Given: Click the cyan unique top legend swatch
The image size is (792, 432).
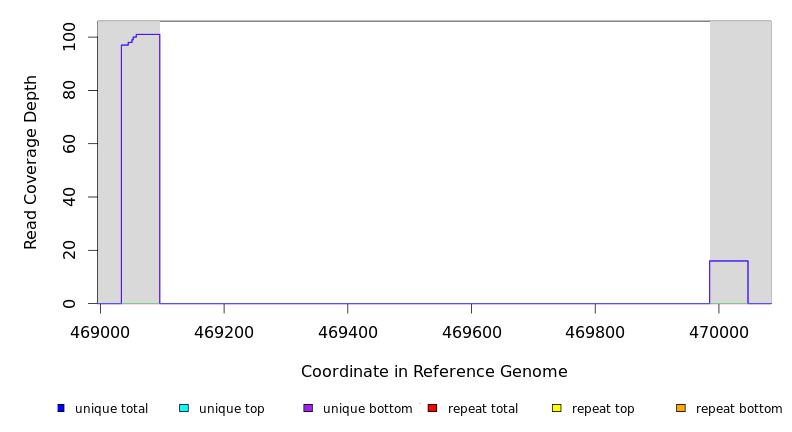Looking at the screenshot, I should tap(184, 408).
